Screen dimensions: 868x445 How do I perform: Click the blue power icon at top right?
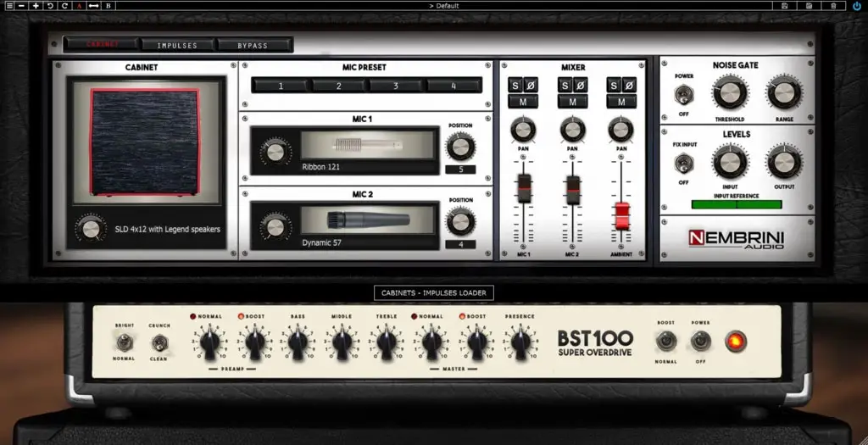(x=858, y=6)
